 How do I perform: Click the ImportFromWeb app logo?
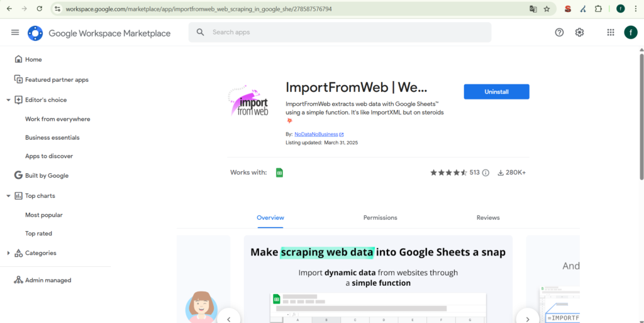[x=248, y=100]
